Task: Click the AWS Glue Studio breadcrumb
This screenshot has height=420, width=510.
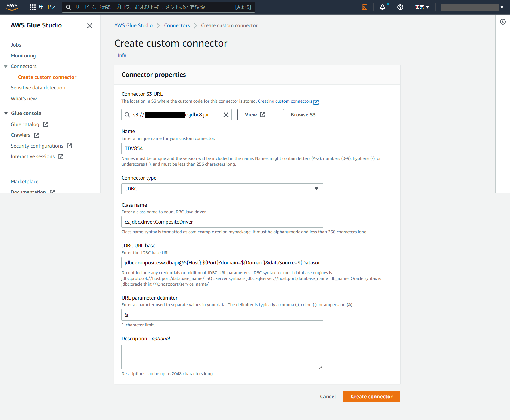Action: coord(133,25)
